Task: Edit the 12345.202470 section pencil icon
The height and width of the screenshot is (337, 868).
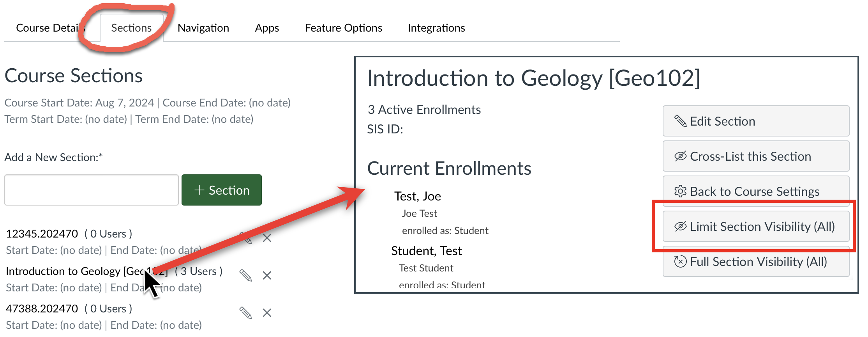Action: coord(246,238)
